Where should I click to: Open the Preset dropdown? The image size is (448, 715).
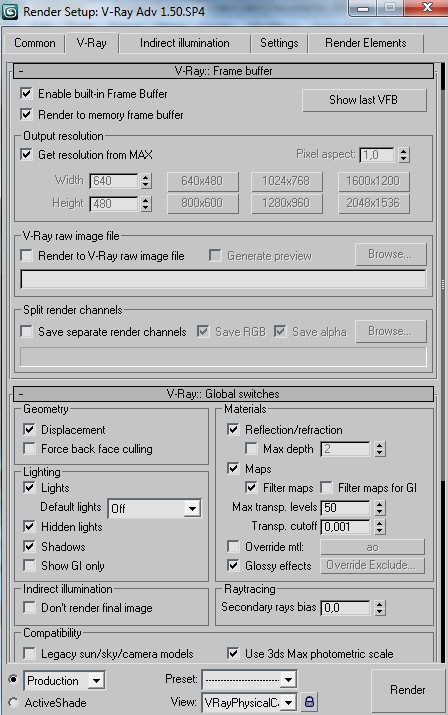click(250, 679)
